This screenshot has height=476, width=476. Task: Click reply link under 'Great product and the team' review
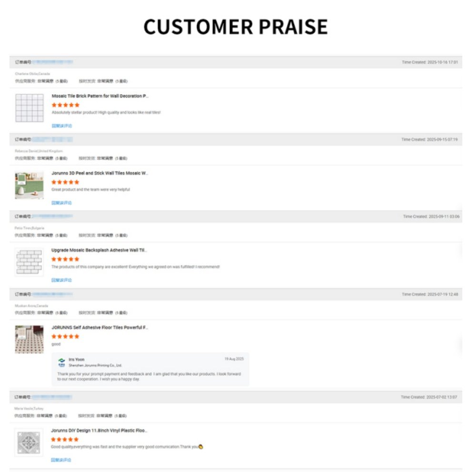click(x=61, y=203)
